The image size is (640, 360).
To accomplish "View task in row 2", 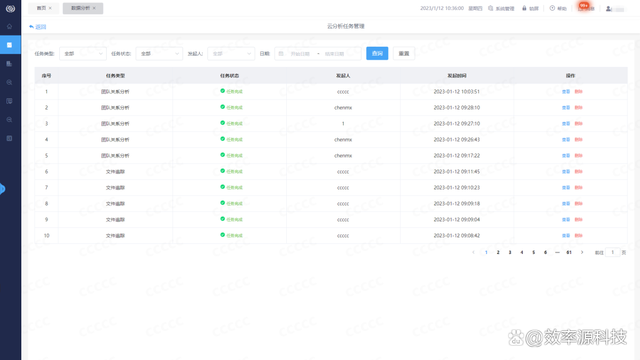I will (x=566, y=108).
